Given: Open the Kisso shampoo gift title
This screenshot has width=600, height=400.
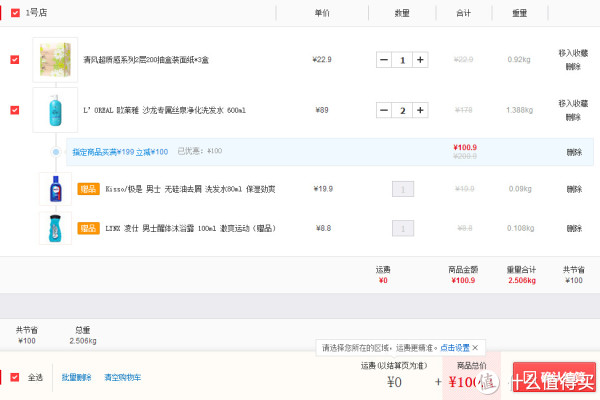Looking at the screenshot, I should [191, 189].
